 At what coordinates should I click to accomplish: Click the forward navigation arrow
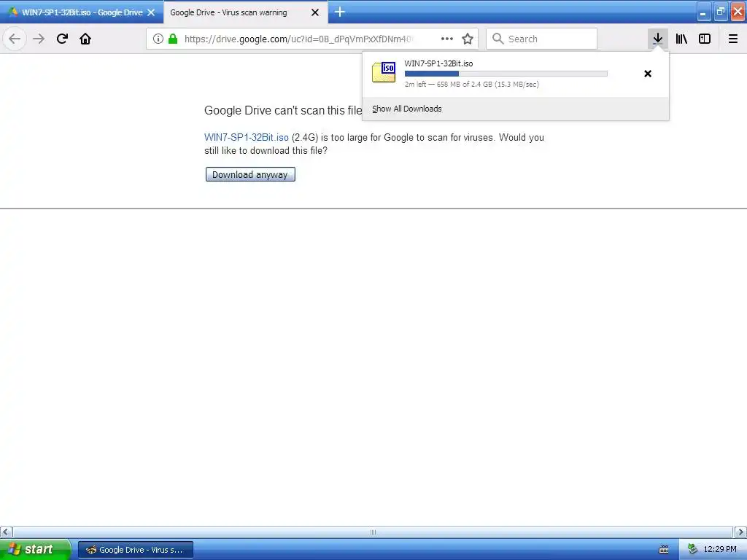(x=39, y=39)
